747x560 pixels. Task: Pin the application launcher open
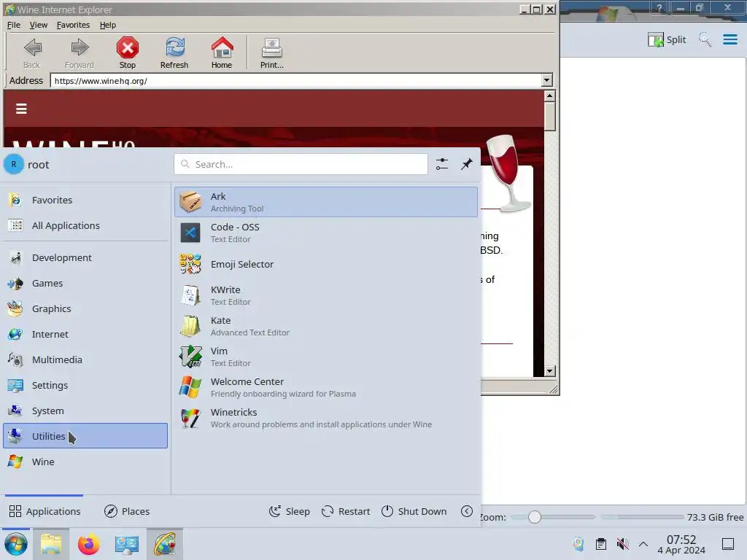(466, 164)
